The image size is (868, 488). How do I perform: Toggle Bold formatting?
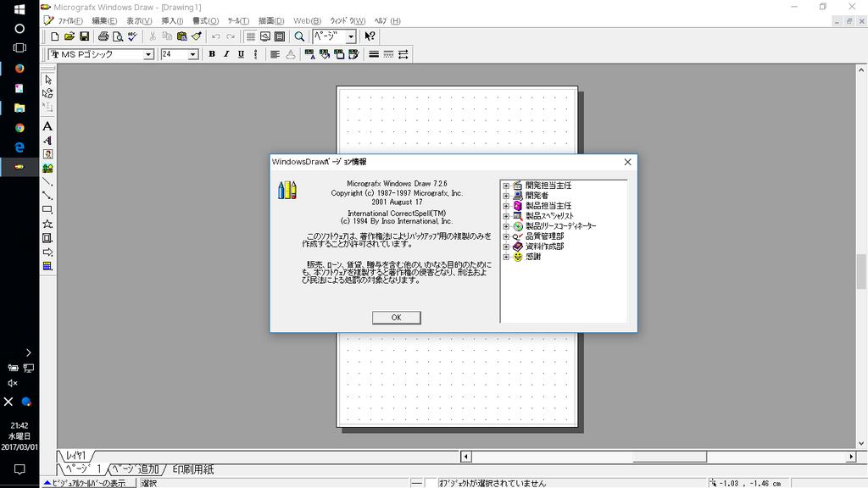211,54
